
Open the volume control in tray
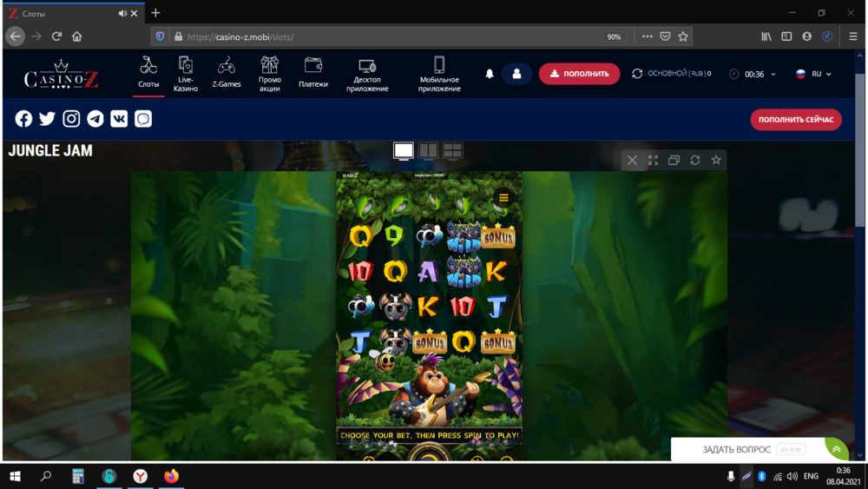click(x=792, y=476)
